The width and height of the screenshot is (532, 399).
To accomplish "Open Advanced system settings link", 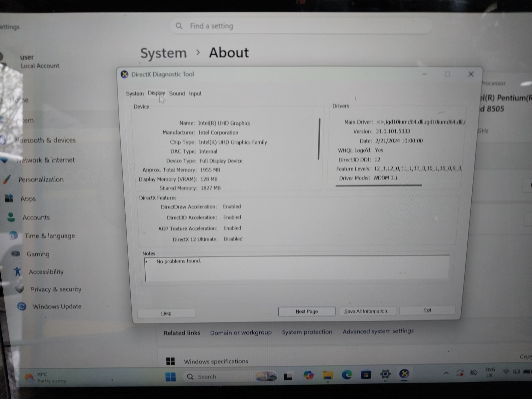I will (378, 331).
